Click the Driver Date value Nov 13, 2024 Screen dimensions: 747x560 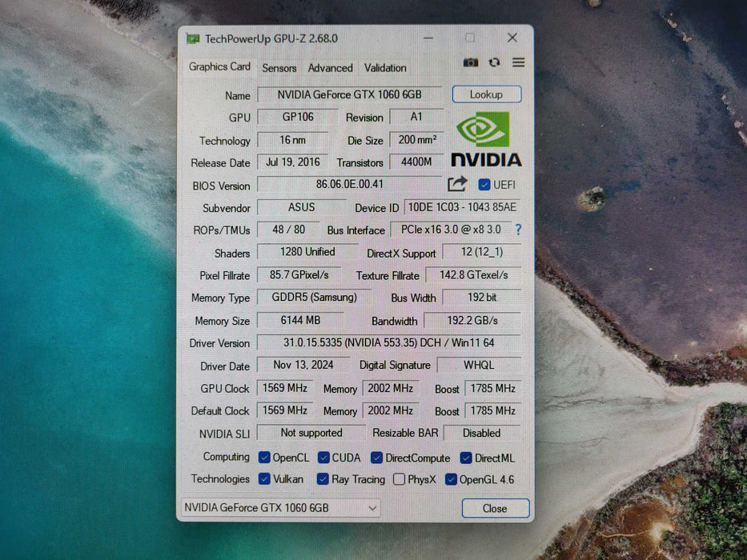point(303,365)
